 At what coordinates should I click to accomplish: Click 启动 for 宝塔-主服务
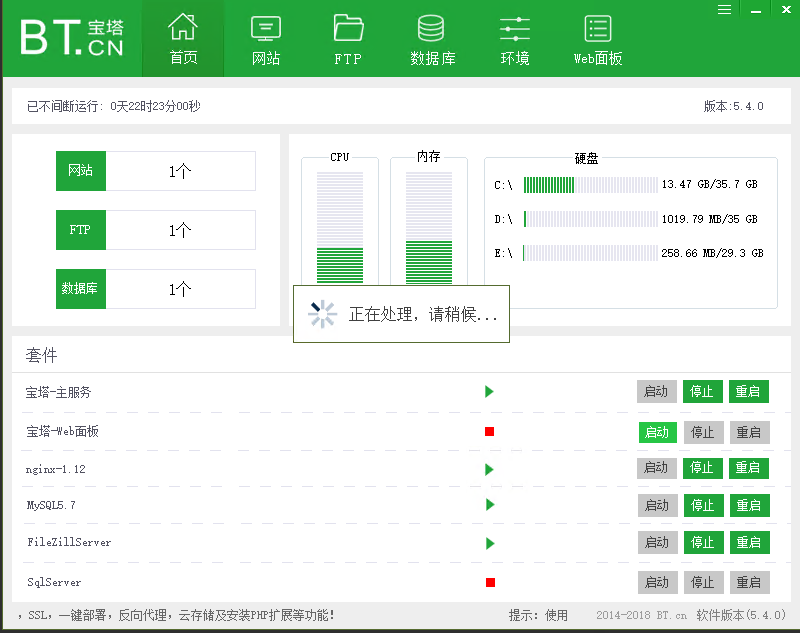point(657,392)
